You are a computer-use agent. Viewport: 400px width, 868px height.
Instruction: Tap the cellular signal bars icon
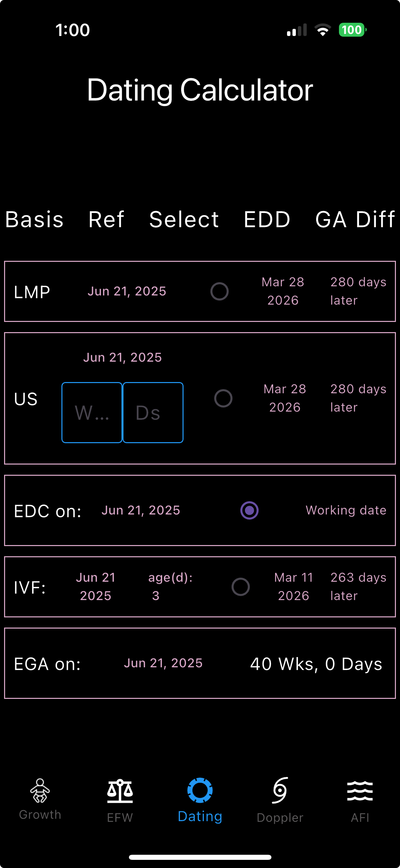[x=297, y=30]
